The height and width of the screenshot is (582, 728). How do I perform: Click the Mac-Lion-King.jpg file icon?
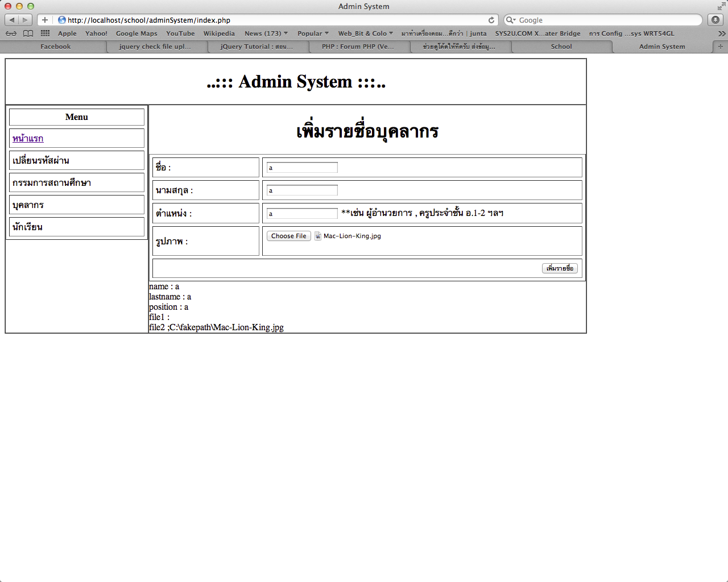[318, 236]
